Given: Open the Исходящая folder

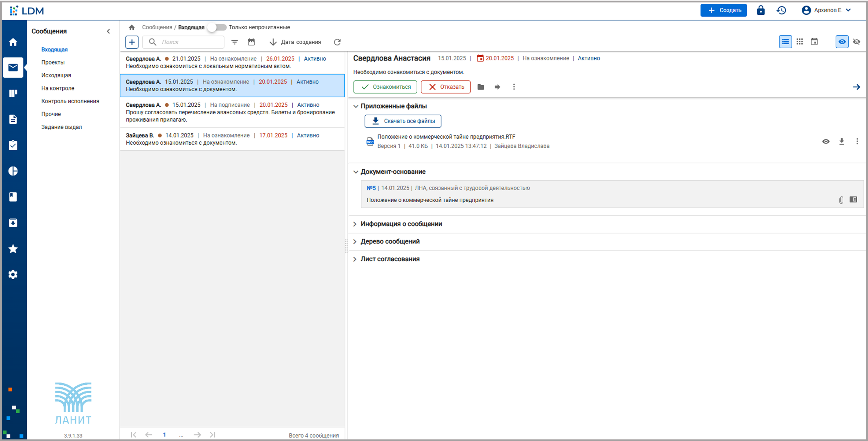Looking at the screenshot, I should pos(56,75).
